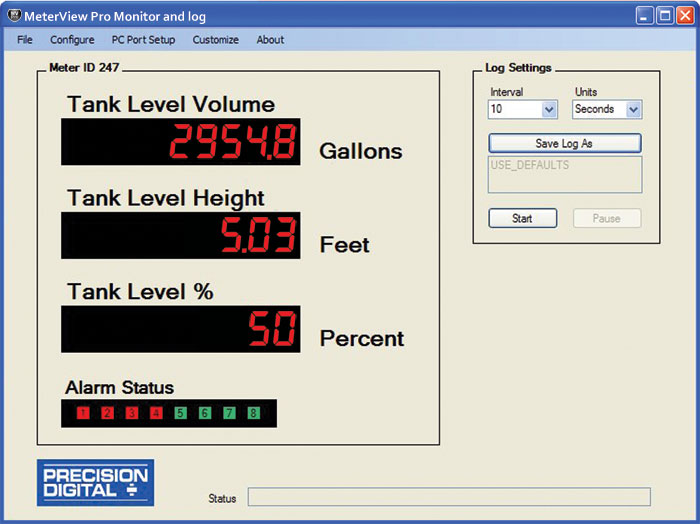Click the Percent unit text
The width and height of the screenshot is (700, 524).
[362, 339]
